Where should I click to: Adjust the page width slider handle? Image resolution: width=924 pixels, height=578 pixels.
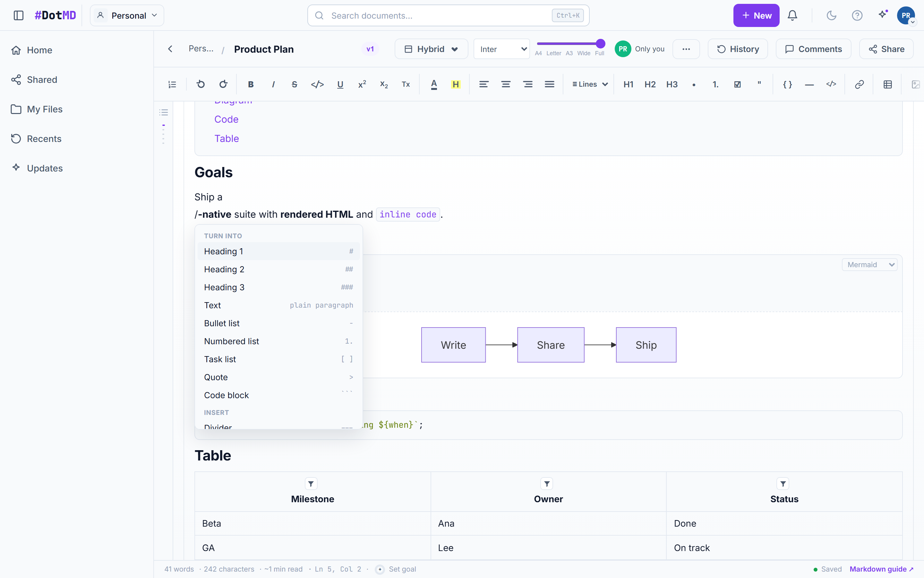[x=600, y=44]
